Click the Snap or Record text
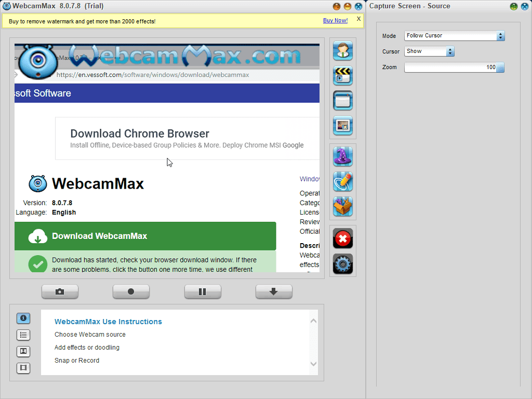This screenshot has height=399, width=532. [x=77, y=361]
